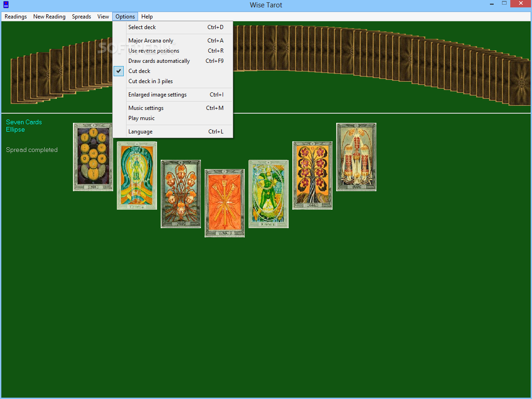Close the Options menu via its header
The image size is (532, 399).
pos(125,17)
